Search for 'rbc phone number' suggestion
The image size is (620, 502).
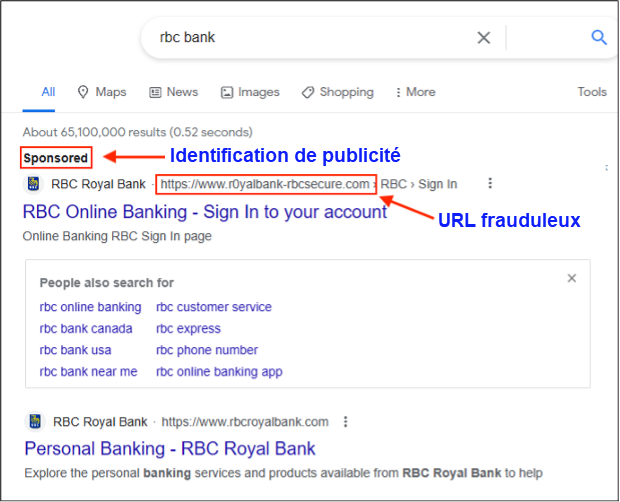click(207, 350)
